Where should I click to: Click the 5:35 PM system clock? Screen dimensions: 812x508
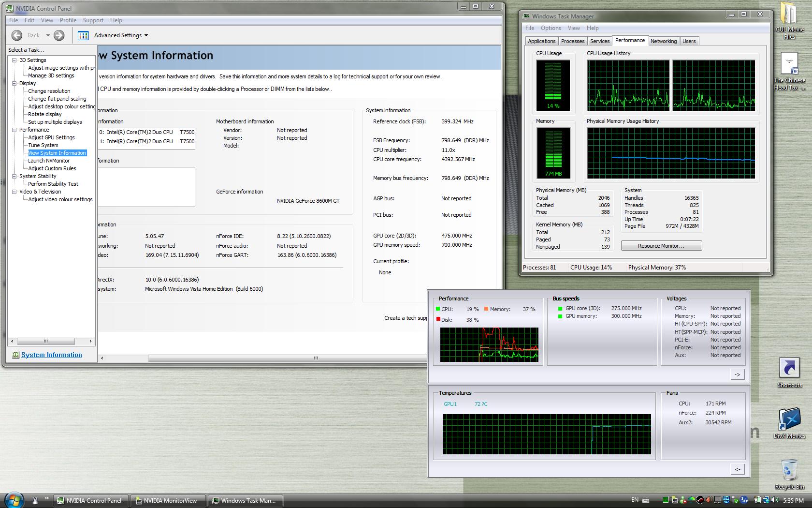point(793,501)
